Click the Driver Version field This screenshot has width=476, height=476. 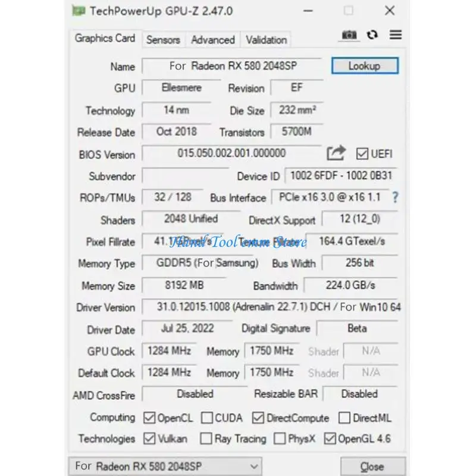click(271, 307)
